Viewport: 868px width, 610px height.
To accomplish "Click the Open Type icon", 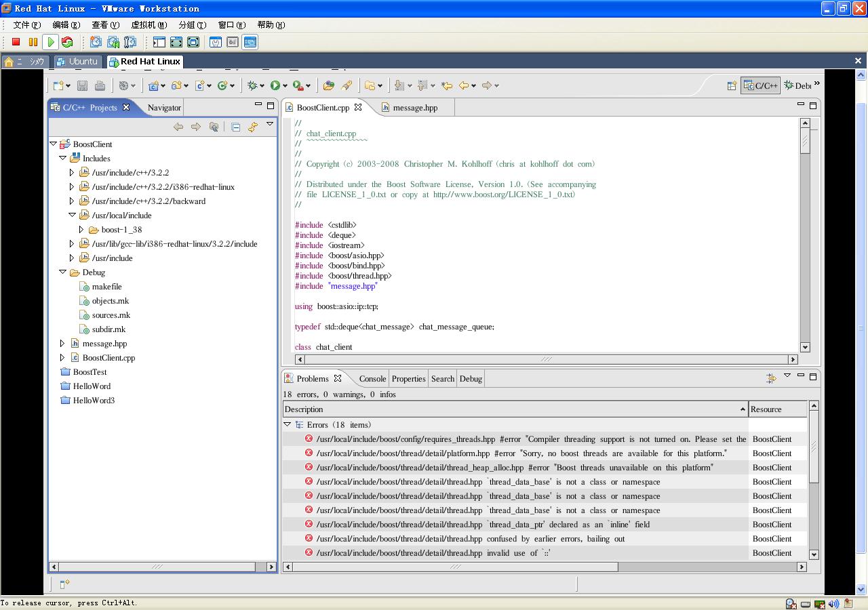I will pos(329,85).
